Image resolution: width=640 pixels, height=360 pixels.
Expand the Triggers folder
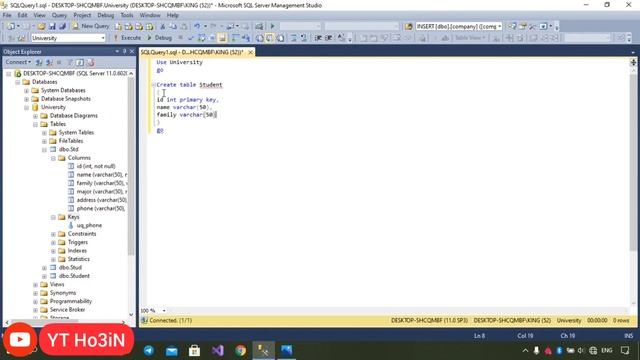point(53,242)
